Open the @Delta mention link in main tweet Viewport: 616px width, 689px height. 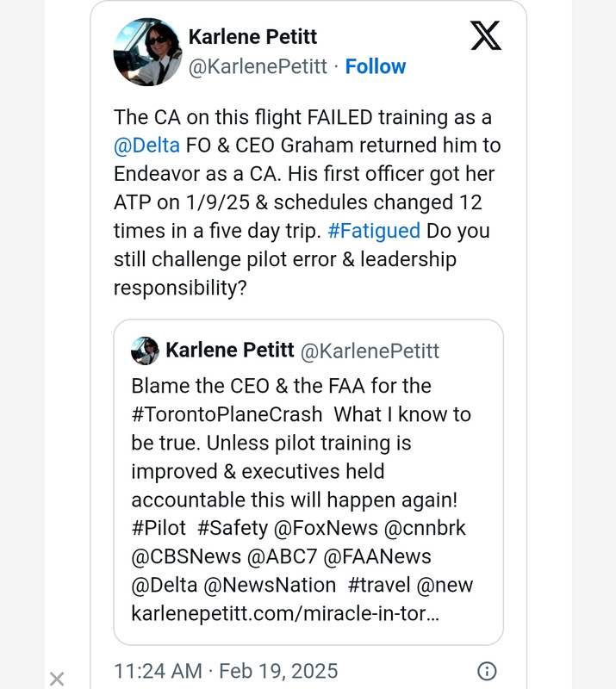(x=146, y=145)
